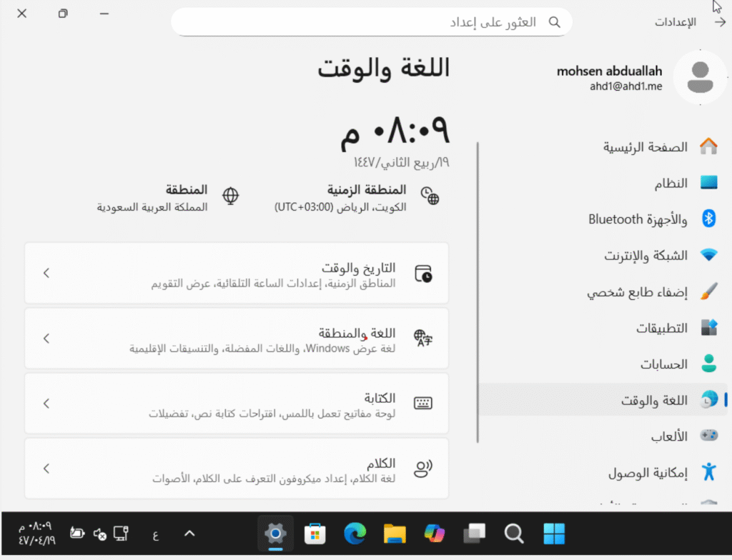This screenshot has height=560, width=732.
Task: Open Accessibility figure icon in sidebar
Action: 708,472
